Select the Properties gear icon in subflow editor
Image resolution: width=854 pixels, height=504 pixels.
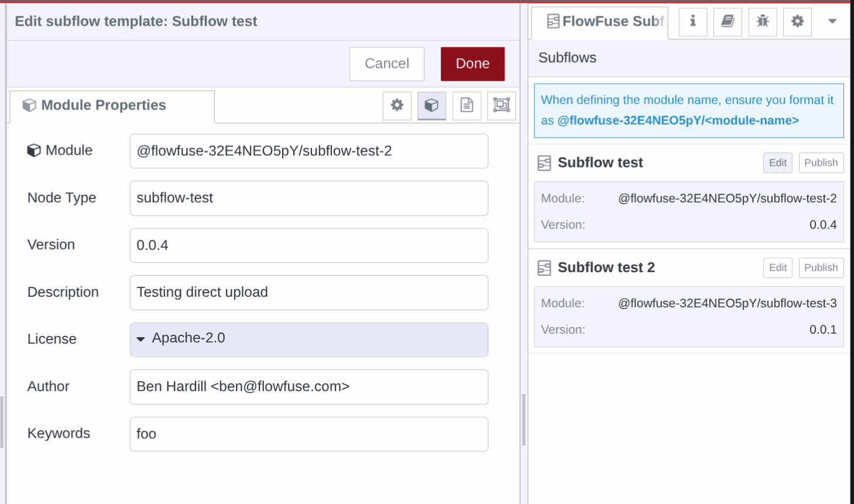pos(397,105)
